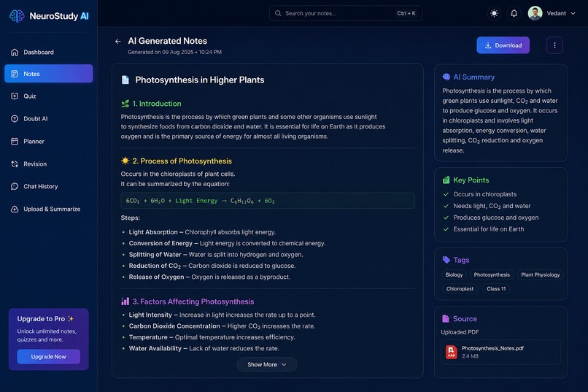Viewport: 588px width, 392px height.
Task: Focus the Search your notes field
Action: (x=346, y=13)
